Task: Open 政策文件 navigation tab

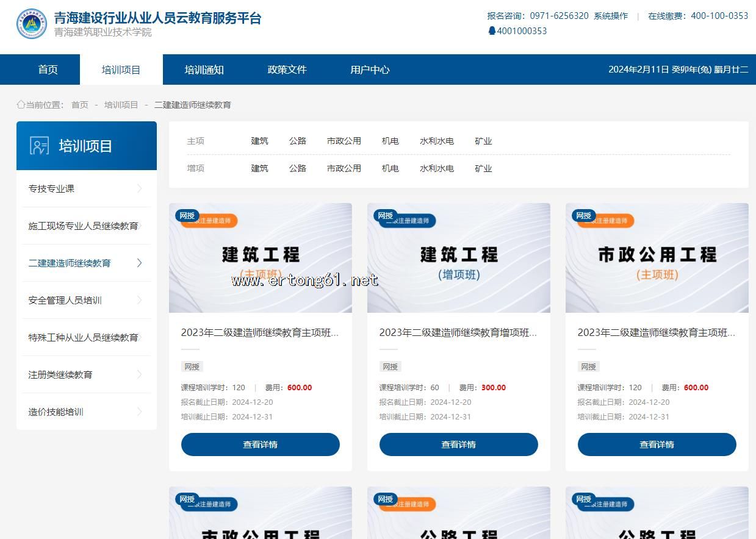Action: coord(287,70)
